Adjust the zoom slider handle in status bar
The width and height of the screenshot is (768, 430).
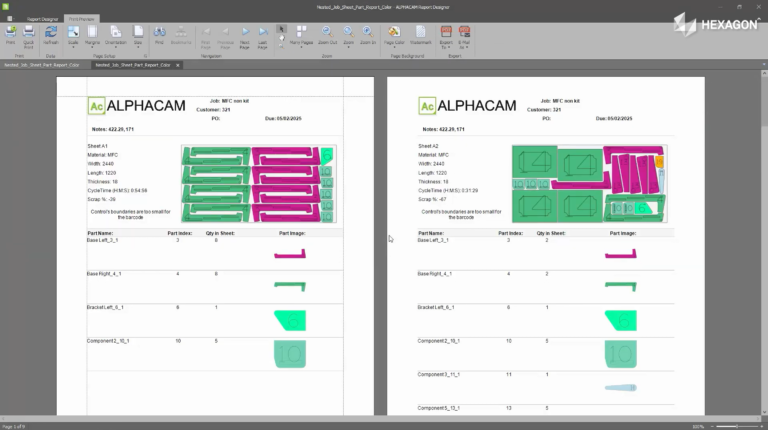[x=736, y=427]
